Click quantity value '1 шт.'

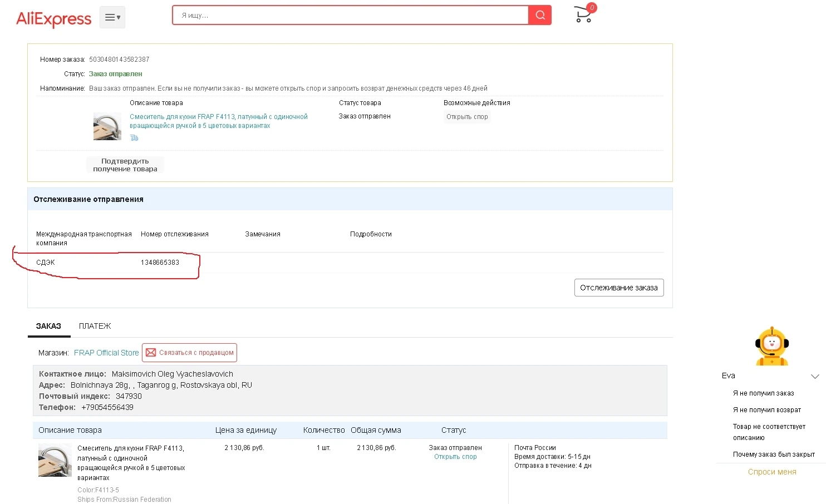pyautogui.click(x=323, y=448)
